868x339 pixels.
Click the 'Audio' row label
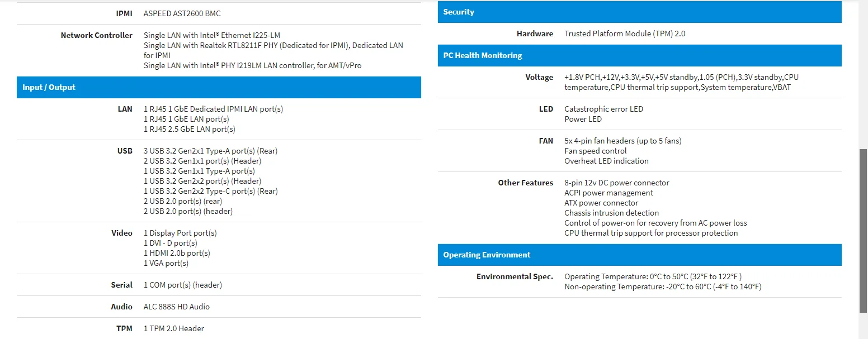[x=122, y=307]
